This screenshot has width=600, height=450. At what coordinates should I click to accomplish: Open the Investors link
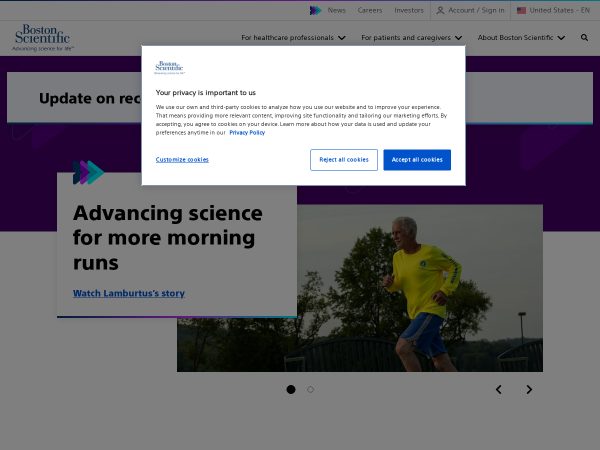[x=409, y=10]
